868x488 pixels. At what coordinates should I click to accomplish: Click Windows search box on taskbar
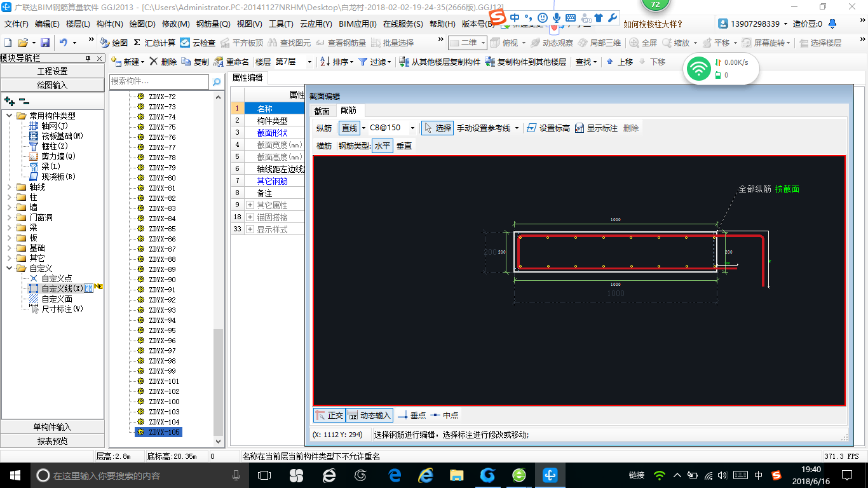point(139,475)
